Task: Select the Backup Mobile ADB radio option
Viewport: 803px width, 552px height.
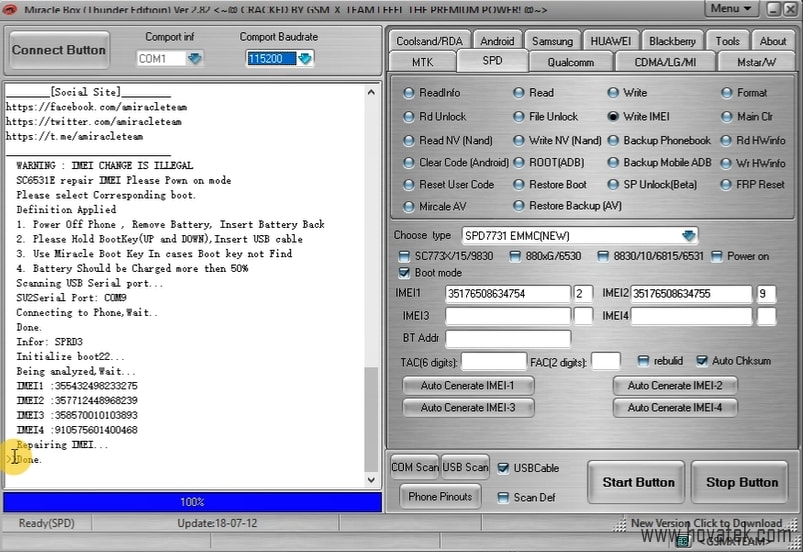Action: click(613, 163)
